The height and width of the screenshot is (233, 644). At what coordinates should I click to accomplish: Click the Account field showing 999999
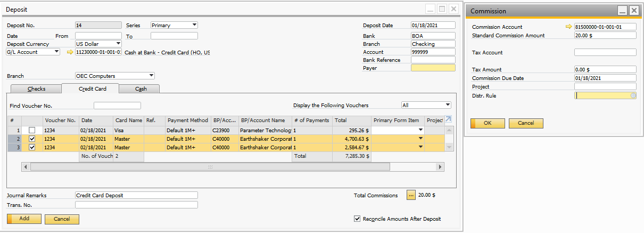(x=433, y=52)
